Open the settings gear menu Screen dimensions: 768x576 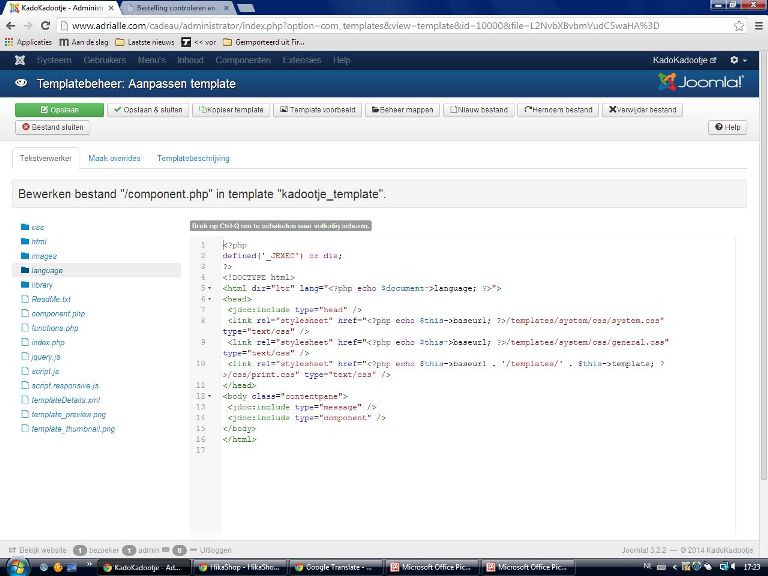736,60
